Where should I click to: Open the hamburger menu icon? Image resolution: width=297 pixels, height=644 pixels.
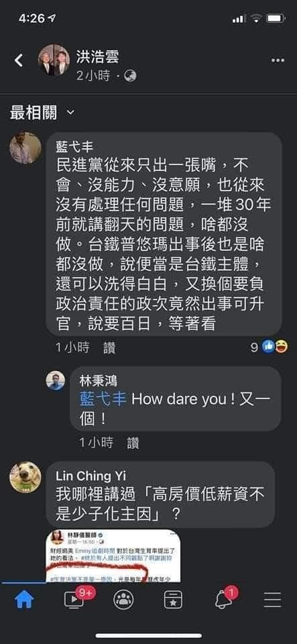[272, 600]
